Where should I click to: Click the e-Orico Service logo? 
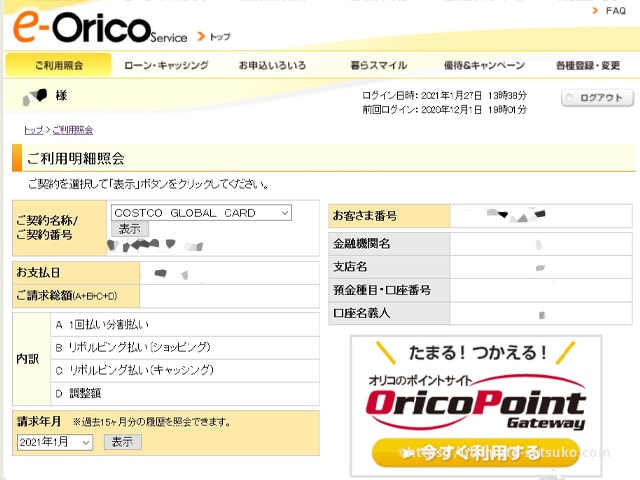pyautogui.click(x=100, y=27)
